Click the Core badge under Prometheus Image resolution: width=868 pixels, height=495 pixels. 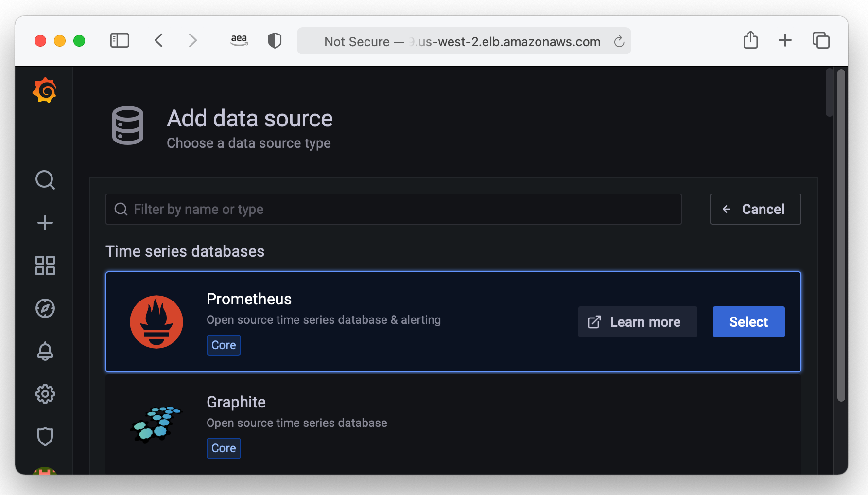point(224,345)
